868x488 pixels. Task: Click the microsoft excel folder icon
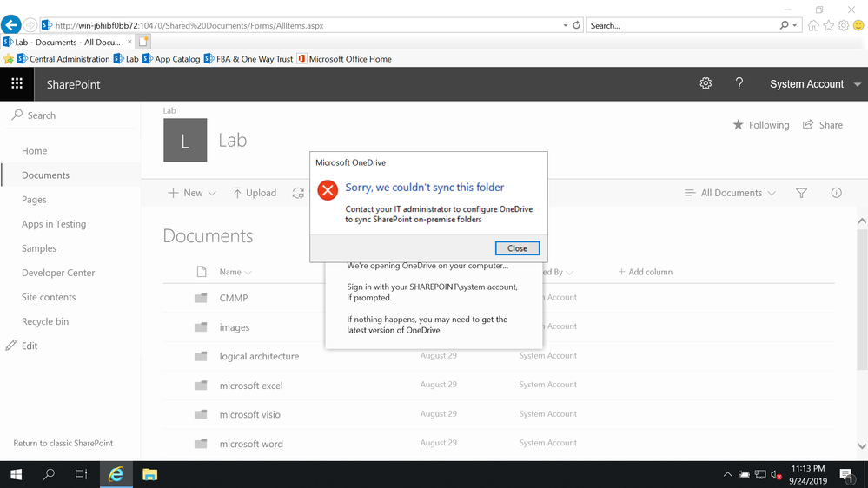(201, 385)
